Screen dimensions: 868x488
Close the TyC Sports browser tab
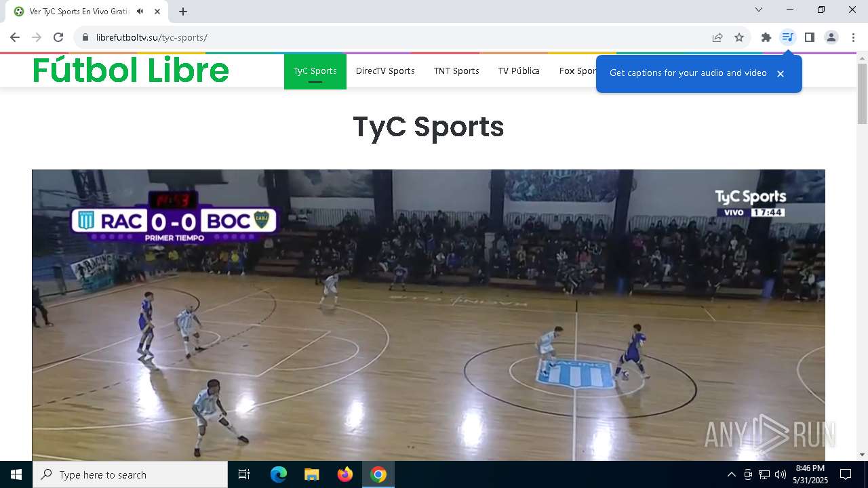pos(158,12)
